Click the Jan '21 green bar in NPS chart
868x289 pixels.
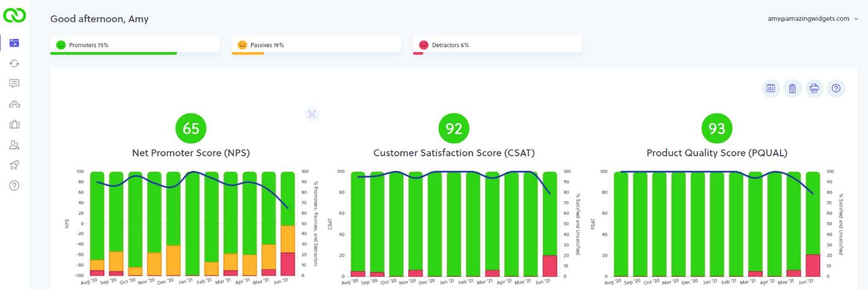pos(192,223)
